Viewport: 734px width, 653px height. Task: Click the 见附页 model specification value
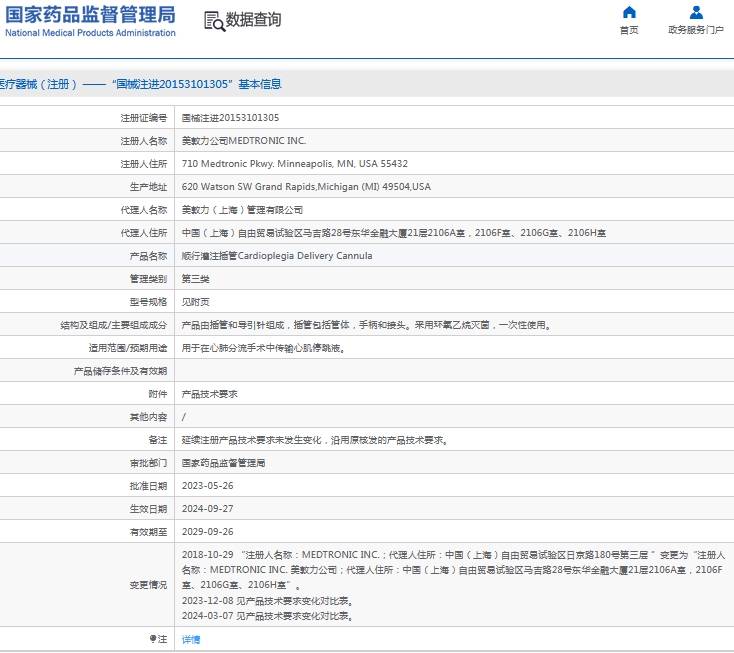pyautogui.click(x=196, y=302)
